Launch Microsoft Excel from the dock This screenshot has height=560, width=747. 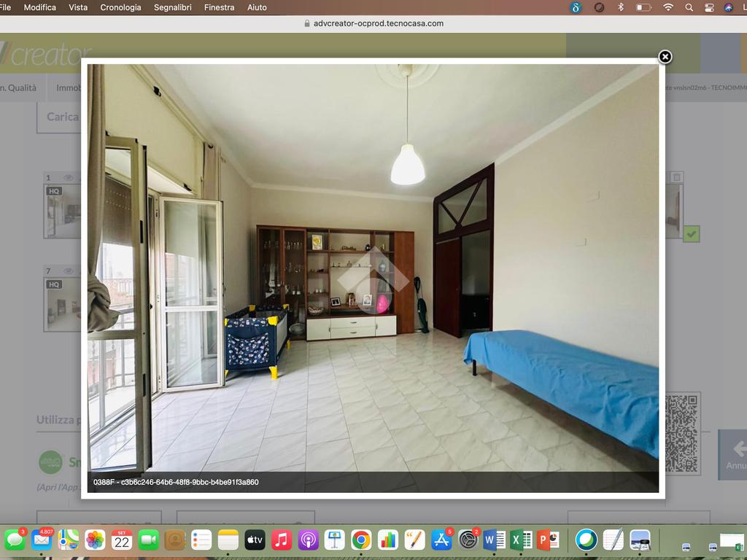click(x=521, y=540)
